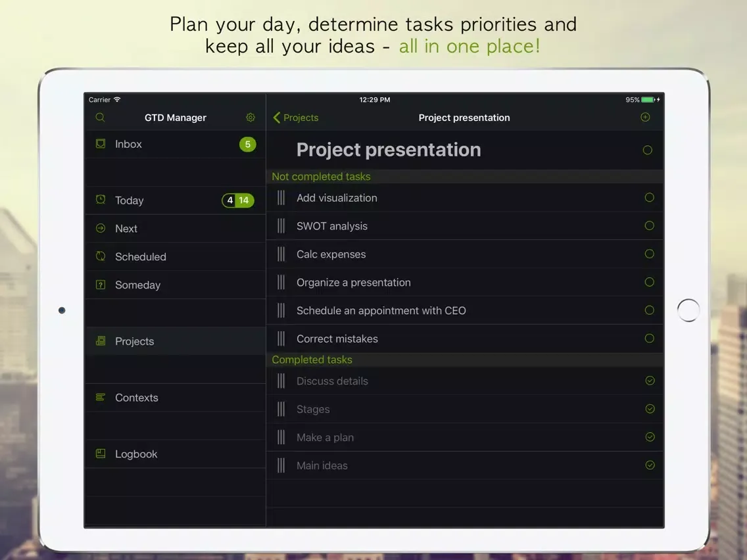The width and height of the screenshot is (747, 560).
Task: Tap the iPad home button
Action: (x=688, y=310)
